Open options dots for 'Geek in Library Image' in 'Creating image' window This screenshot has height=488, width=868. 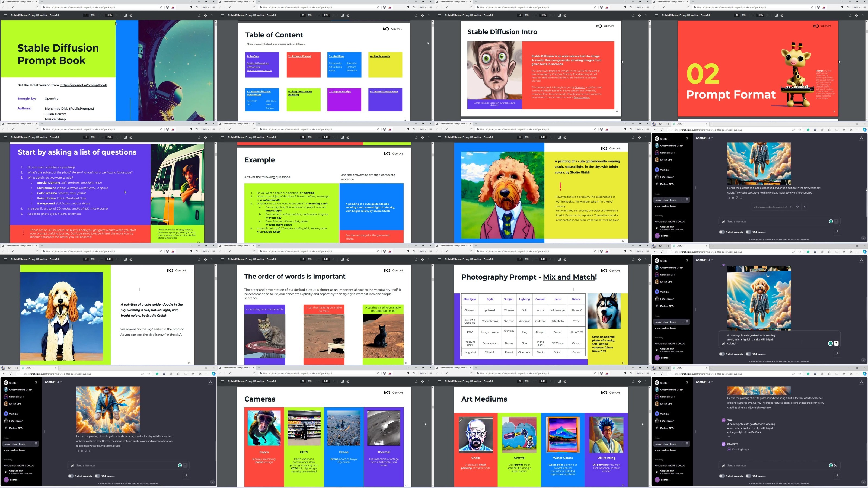pyautogui.click(x=683, y=444)
